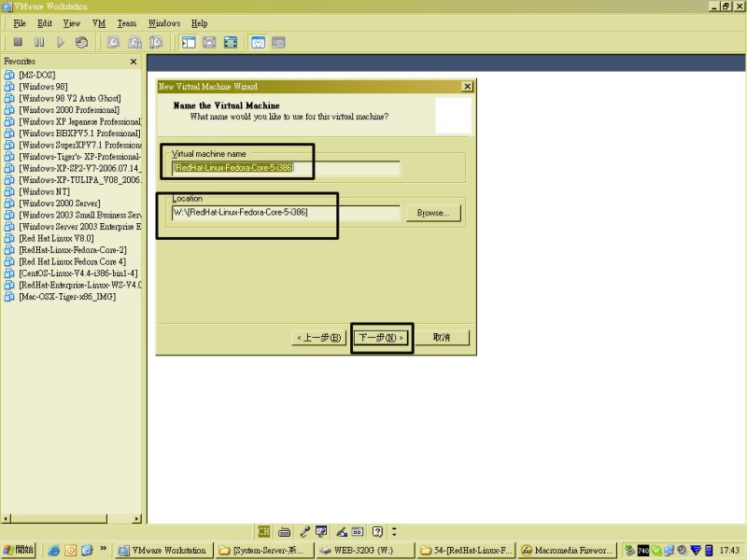
Task: Close the Favorites panel with X
Action: click(x=134, y=62)
